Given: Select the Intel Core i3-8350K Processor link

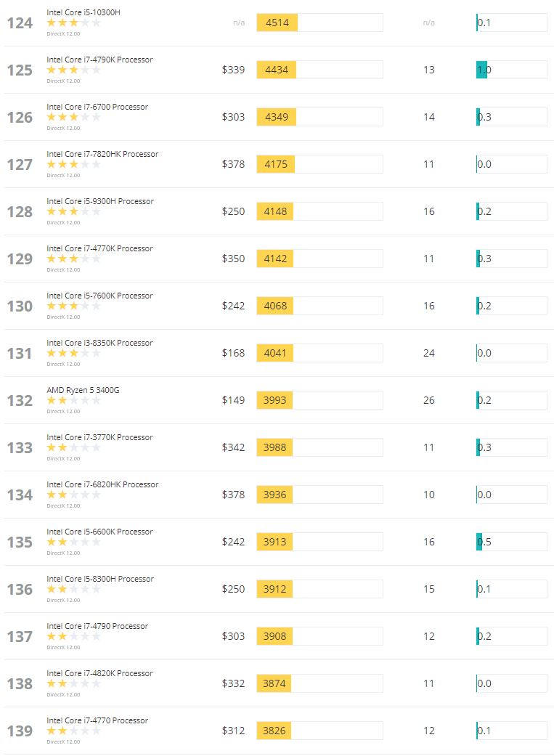Looking at the screenshot, I should click(99, 343).
